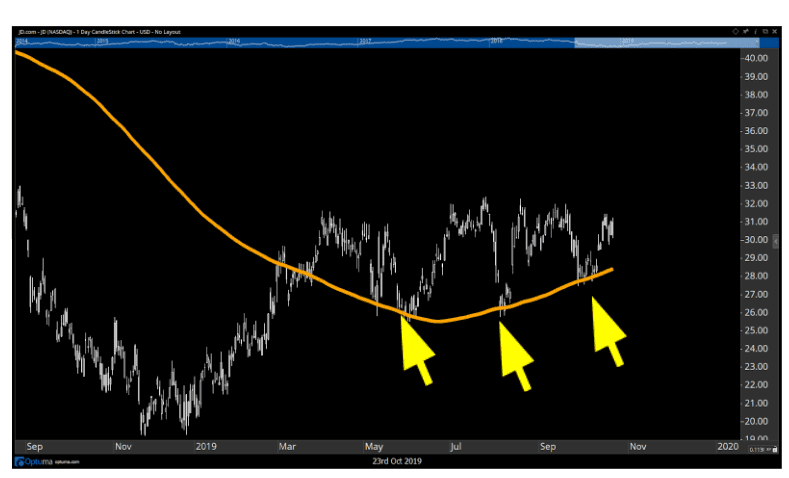789x478 pixels.
Task: Click the 'optuma.com' link text
Action: point(67,462)
